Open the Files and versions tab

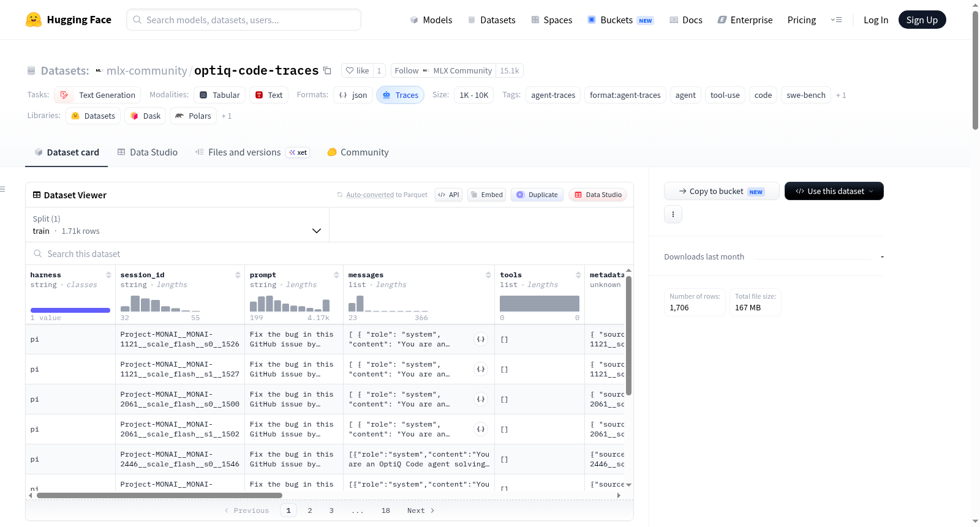pos(252,152)
